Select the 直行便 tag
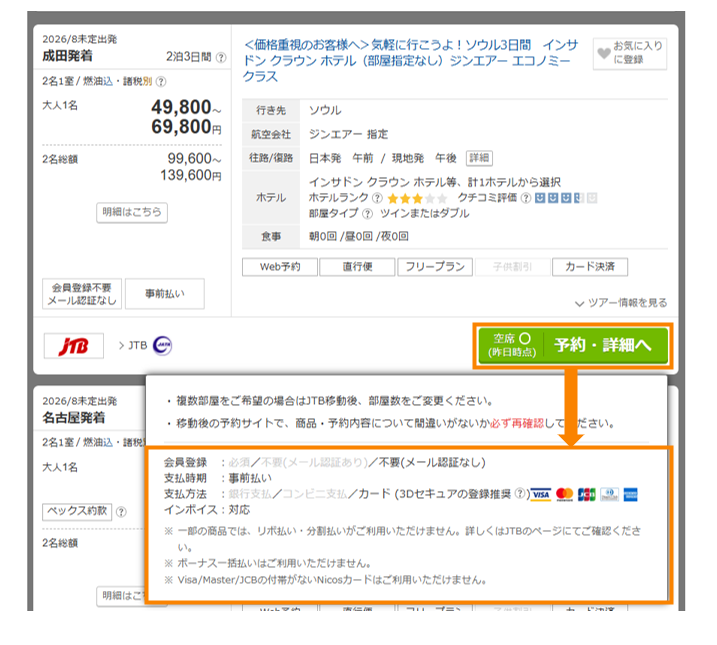The height and width of the screenshot is (645, 717). pos(357,267)
